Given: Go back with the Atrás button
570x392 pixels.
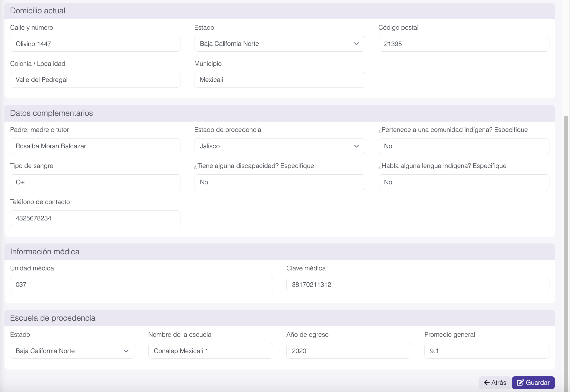Looking at the screenshot, I should (x=495, y=383).
